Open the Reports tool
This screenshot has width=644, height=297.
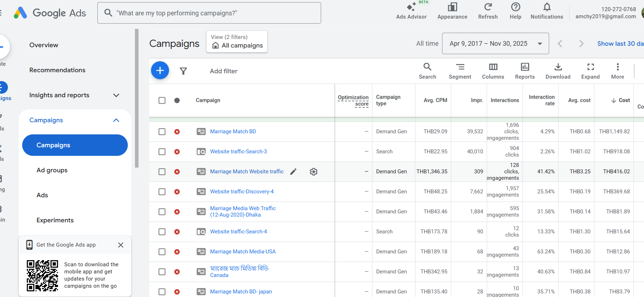point(525,71)
